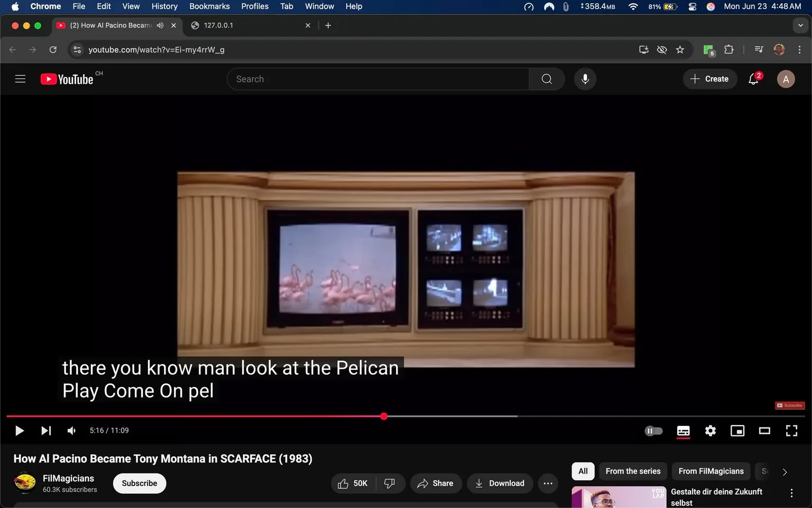This screenshot has height=508, width=812.
Task: Start voice search with the microphone icon
Action: pos(585,78)
